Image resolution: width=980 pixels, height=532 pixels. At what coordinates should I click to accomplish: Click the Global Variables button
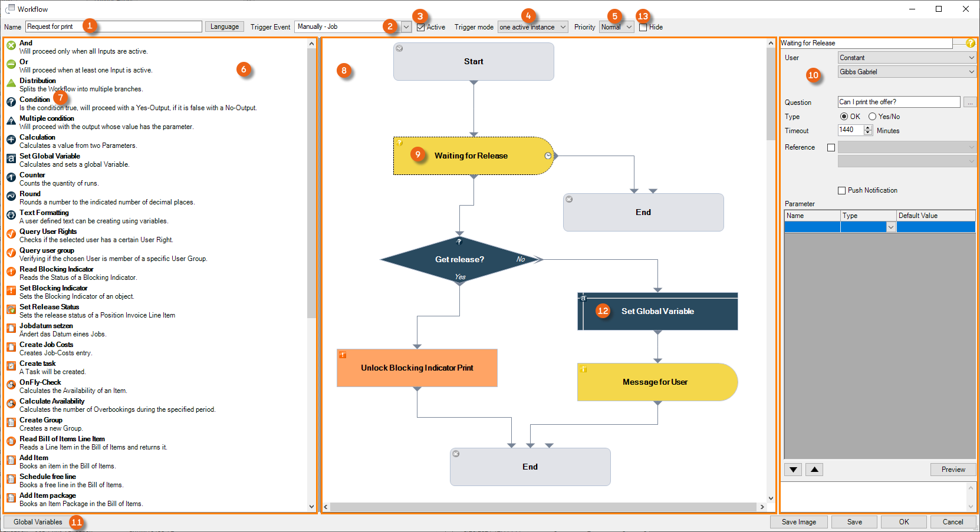pos(38,522)
